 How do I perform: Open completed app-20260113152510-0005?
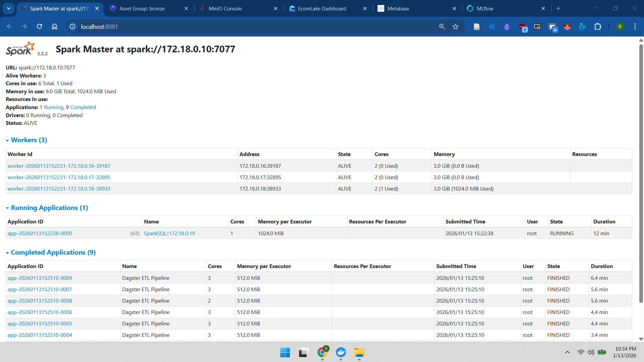click(40, 323)
